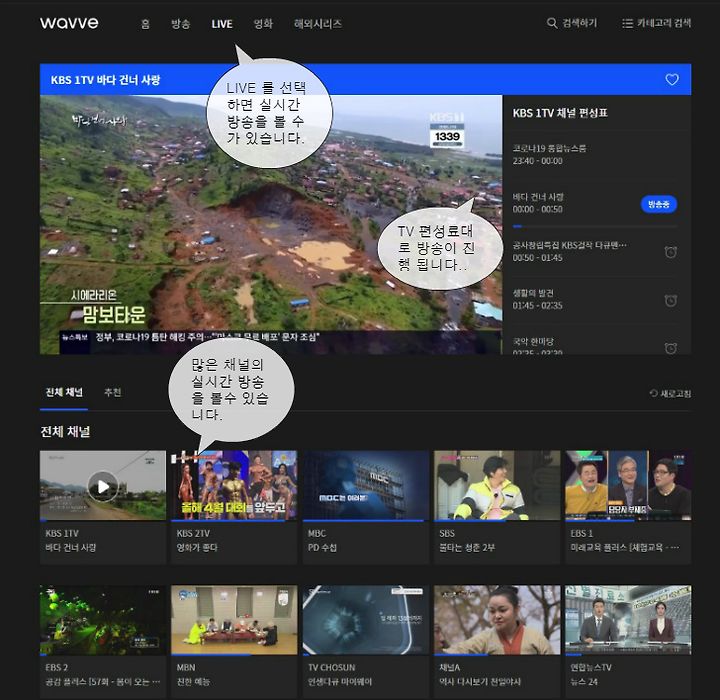Screen dimensions: 720x700
Task: Switch to the 추천 tab
Action: coord(112,392)
